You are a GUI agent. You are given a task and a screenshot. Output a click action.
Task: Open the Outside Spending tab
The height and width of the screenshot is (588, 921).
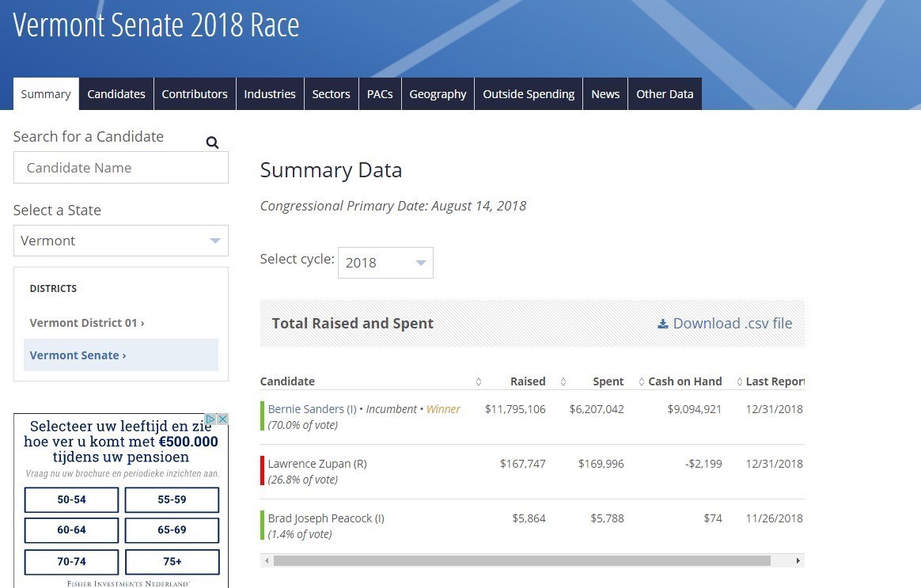529,94
